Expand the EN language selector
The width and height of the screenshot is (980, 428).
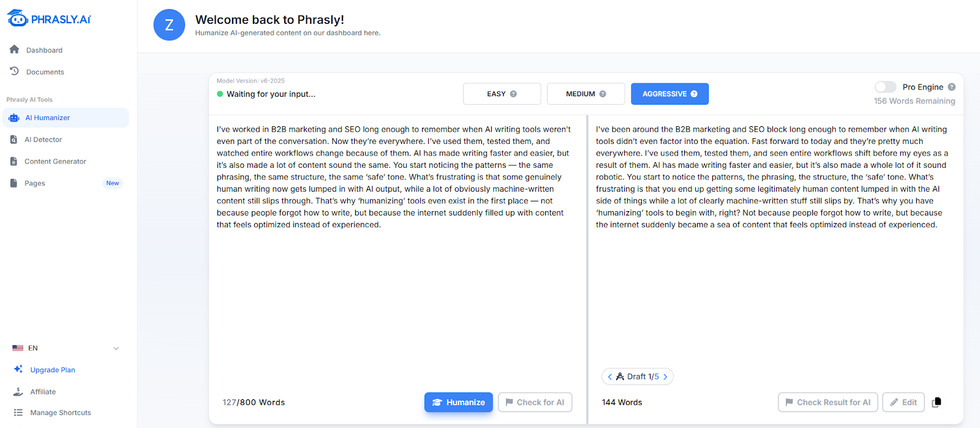[64, 347]
